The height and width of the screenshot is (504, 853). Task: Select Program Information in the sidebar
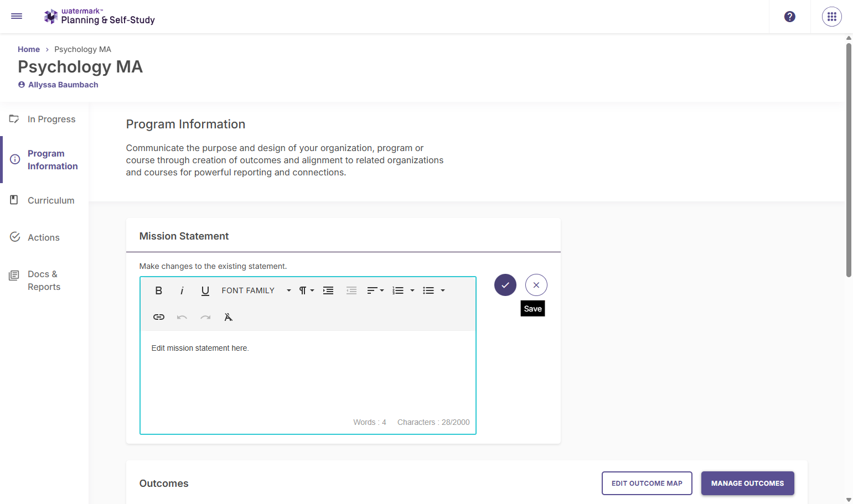(44, 160)
